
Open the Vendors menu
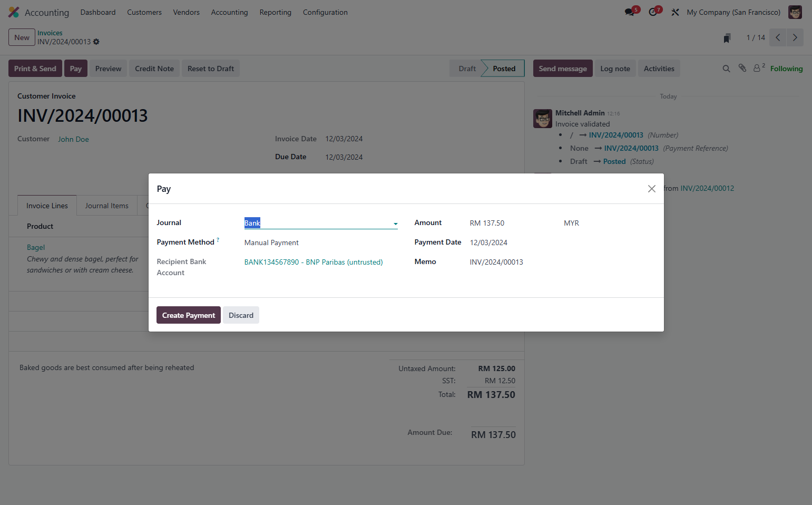(187, 12)
